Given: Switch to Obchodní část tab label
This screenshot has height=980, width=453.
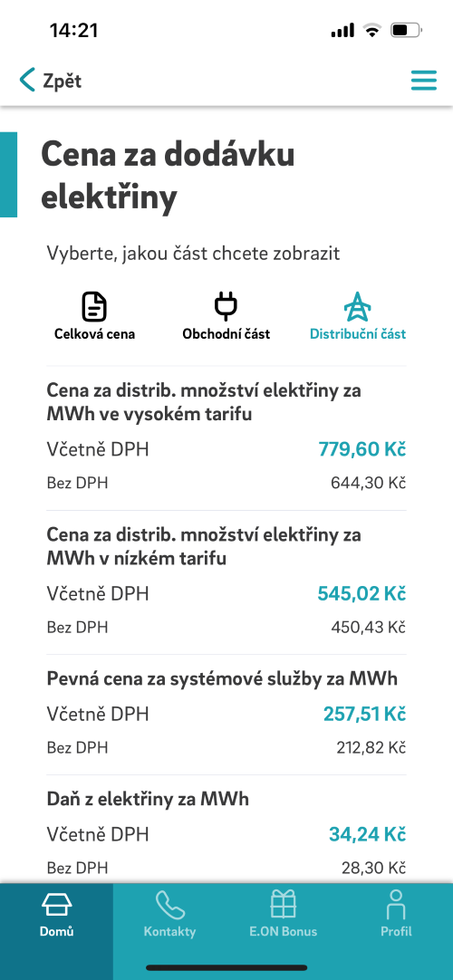Looking at the screenshot, I should pos(226,333).
